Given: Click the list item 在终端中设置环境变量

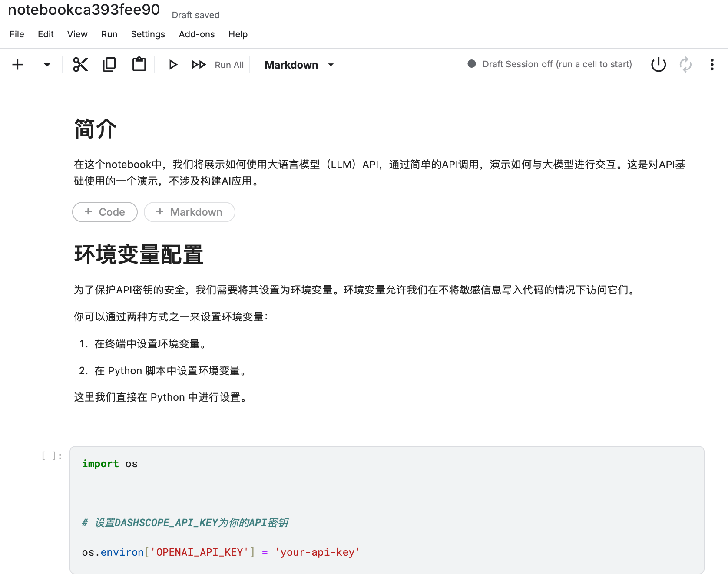Looking at the screenshot, I should 151,343.
